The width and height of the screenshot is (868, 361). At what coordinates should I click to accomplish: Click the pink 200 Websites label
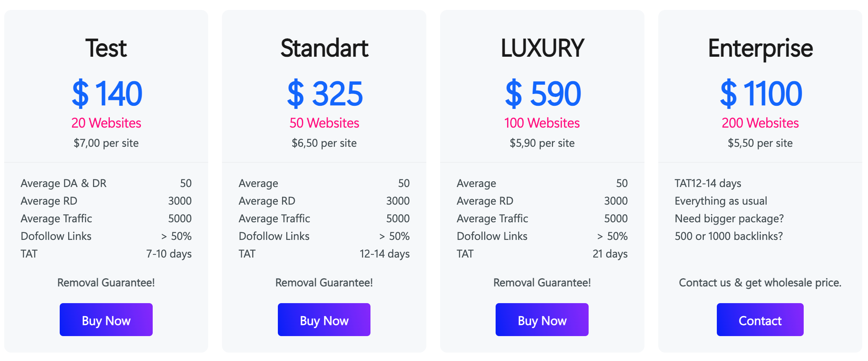[760, 123]
